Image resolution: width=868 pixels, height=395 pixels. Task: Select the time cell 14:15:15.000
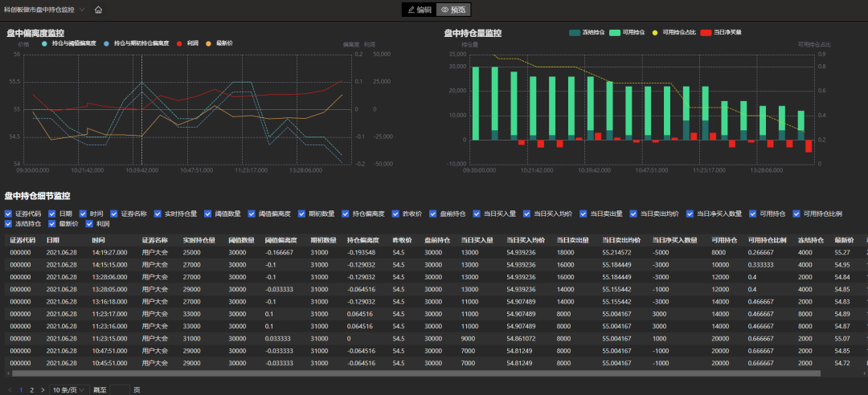109,264
